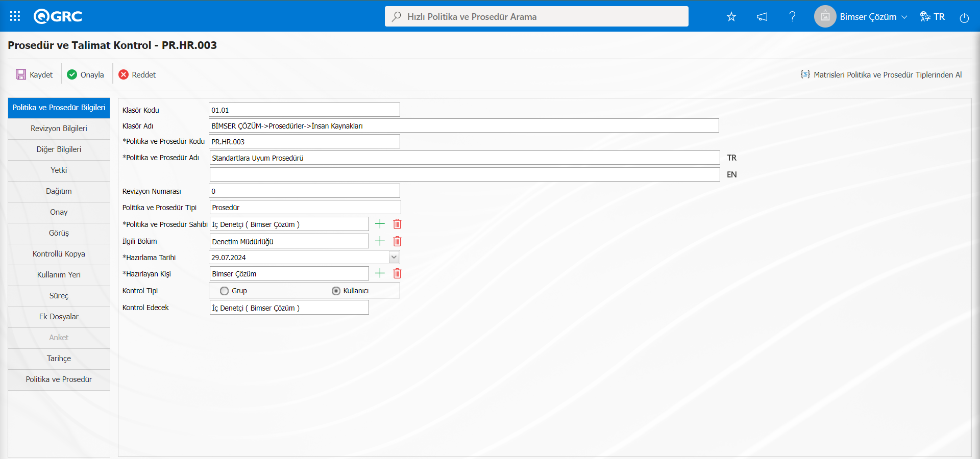This screenshot has height=459, width=980.
Task: Open help question mark icon
Action: point(792,17)
